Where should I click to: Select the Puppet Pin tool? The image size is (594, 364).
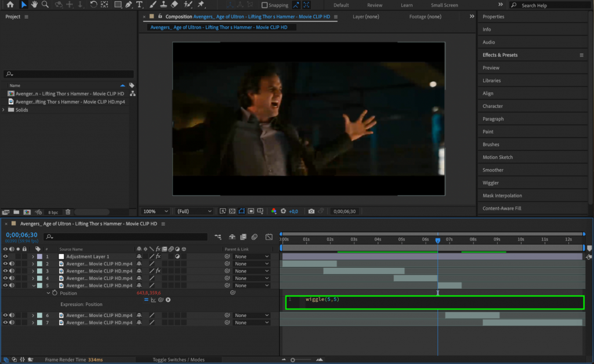coord(200,5)
